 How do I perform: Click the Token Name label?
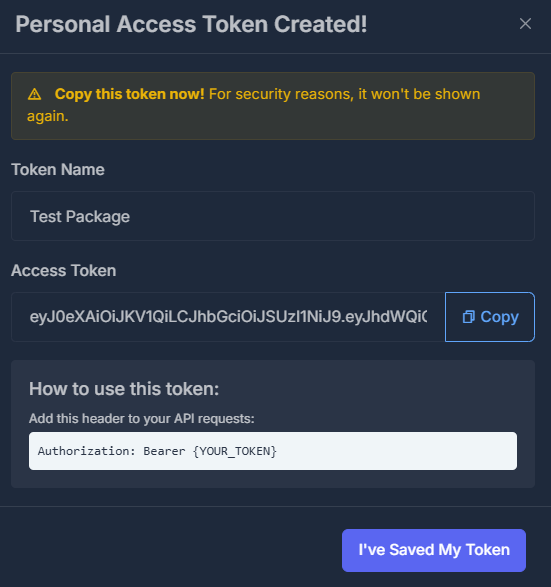tap(58, 170)
